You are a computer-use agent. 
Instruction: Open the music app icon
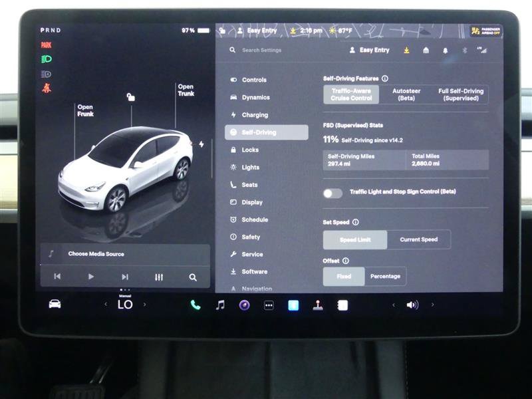[220, 305]
